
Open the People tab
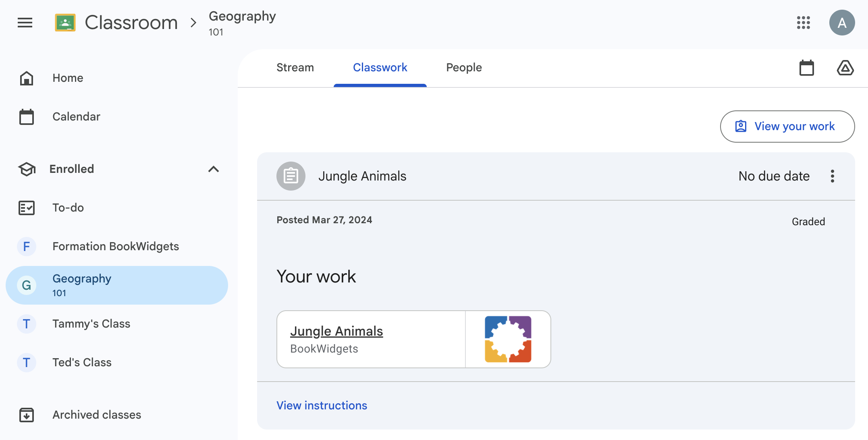pyautogui.click(x=463, y=68)
